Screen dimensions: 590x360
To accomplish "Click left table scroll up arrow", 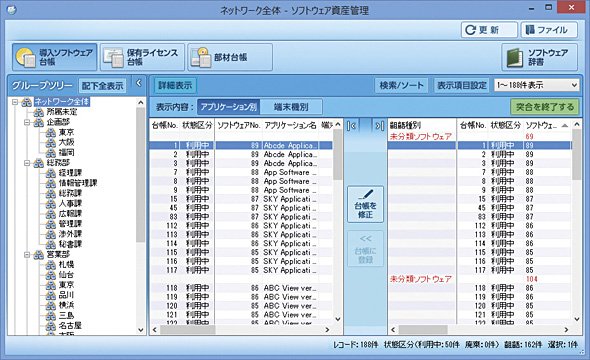I will (x=338, y=125).
